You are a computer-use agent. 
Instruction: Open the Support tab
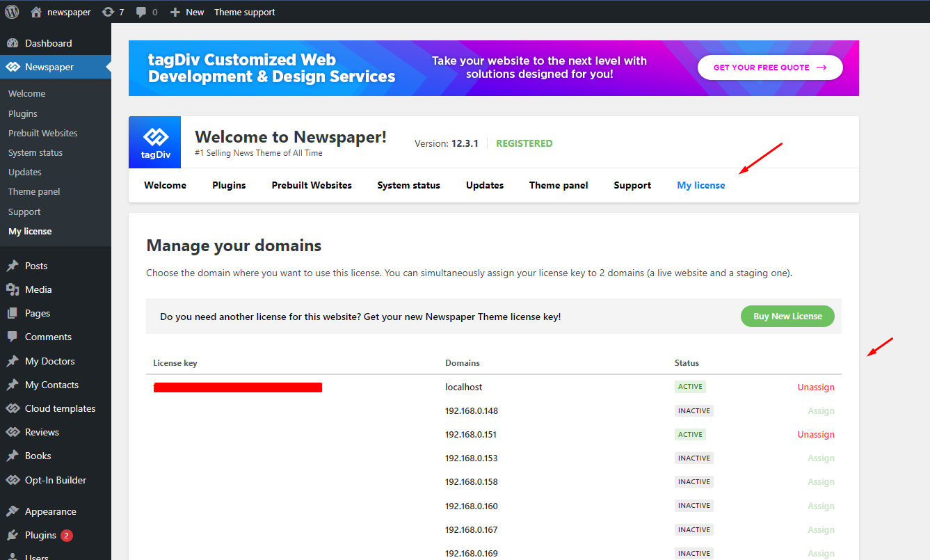tap(632, 185)
